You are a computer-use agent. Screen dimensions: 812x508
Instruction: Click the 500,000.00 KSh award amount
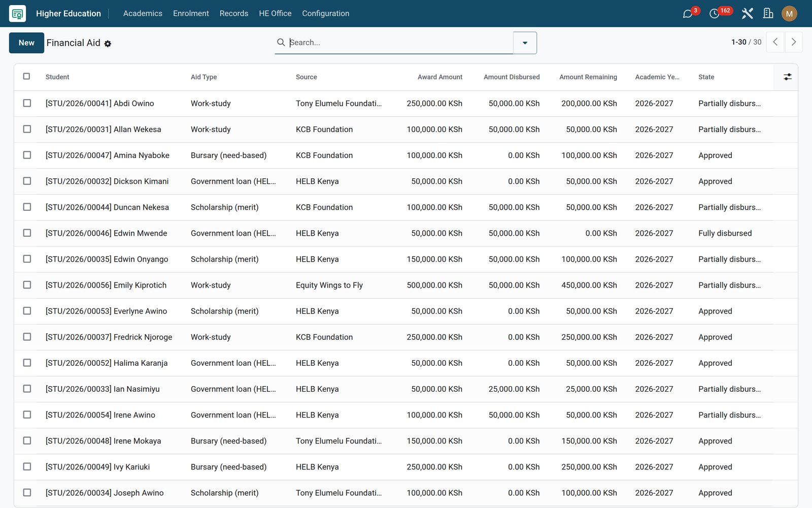pos(434,285)
